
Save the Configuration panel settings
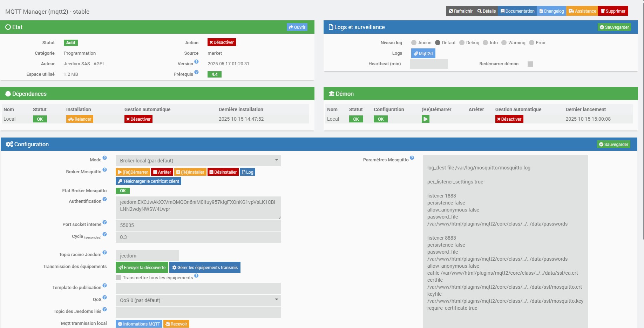pos(614,145)
